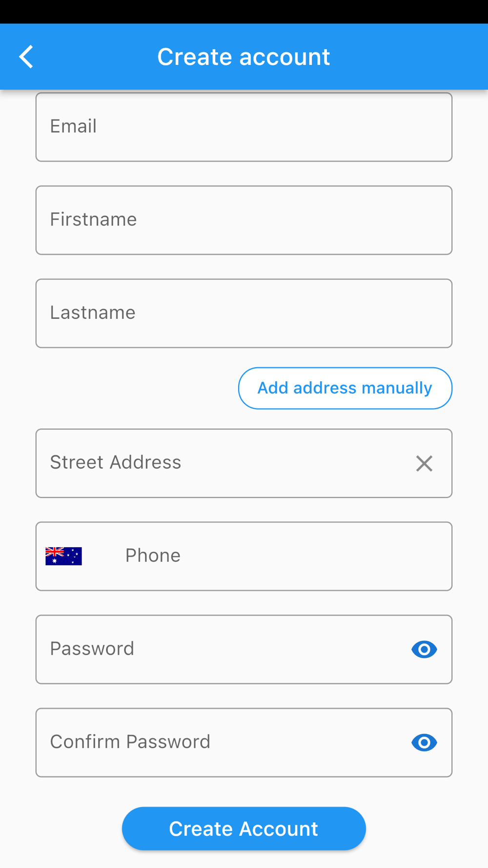Viewport: 488px width, 868px height.
Task: Go back using the header arrow
Action: pos(26,57)
